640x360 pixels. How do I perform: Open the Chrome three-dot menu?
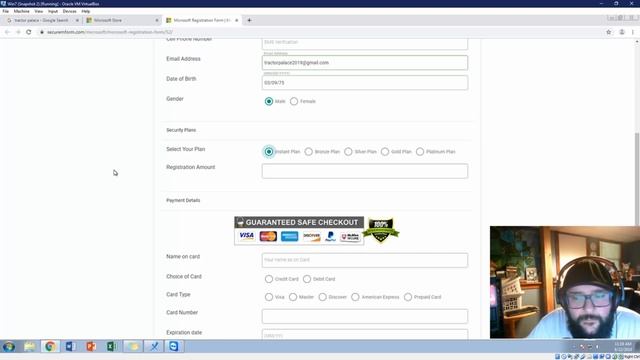click(x=633, y=32)
